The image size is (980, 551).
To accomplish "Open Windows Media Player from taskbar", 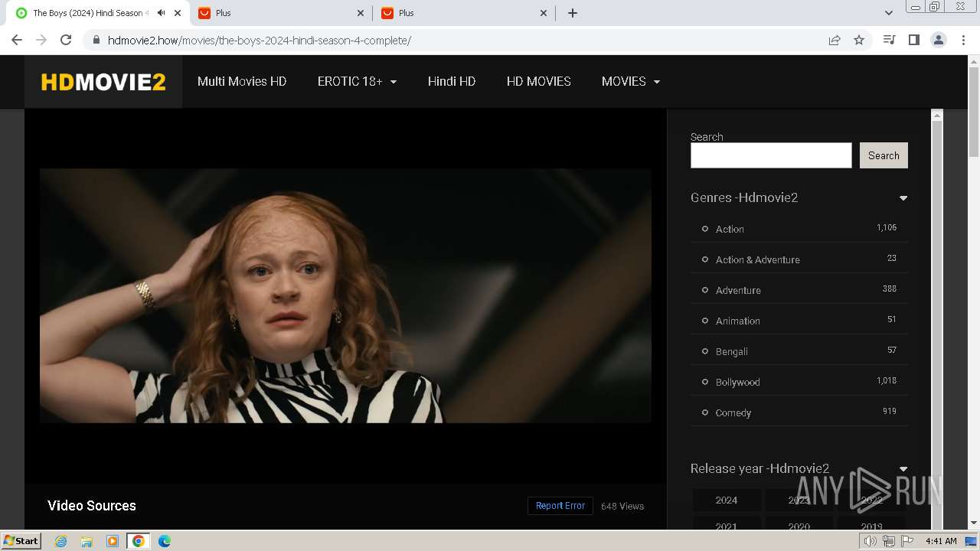I will click(x=113, y=541).
